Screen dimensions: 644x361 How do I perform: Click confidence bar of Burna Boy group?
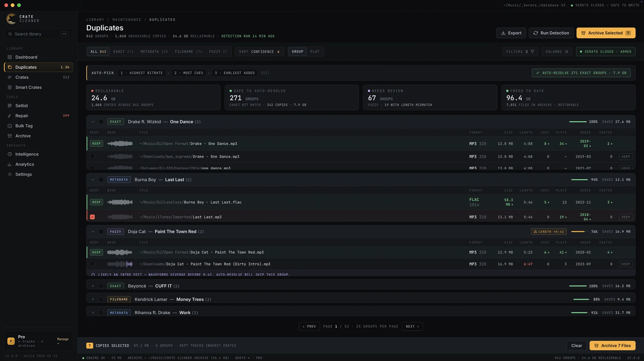(580, 180)
